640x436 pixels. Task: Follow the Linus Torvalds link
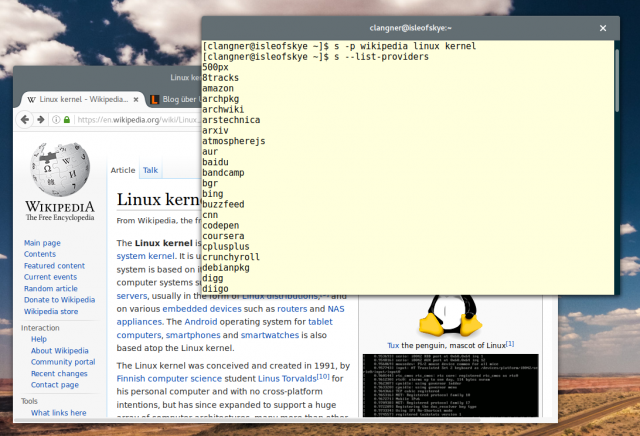[x=287, y=378]
